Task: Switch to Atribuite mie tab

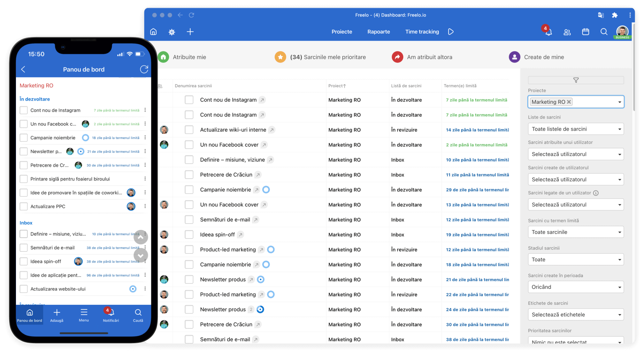Action: 182,57
